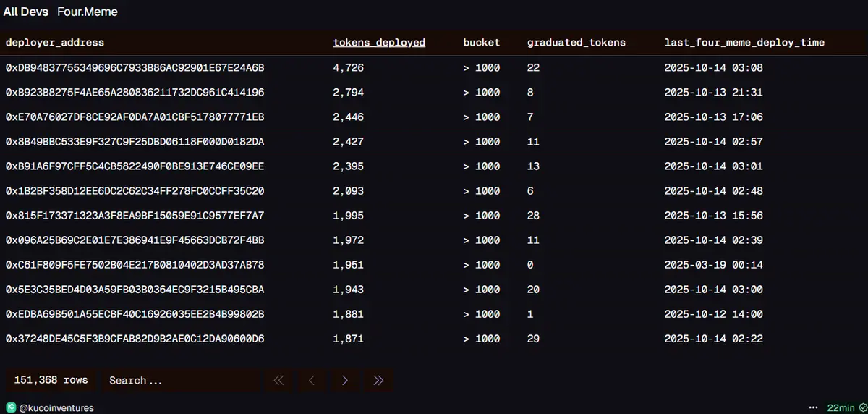Click the tokens_deployed value 1,871
Viewport: 868px width, 414px height.
(348, 339)
